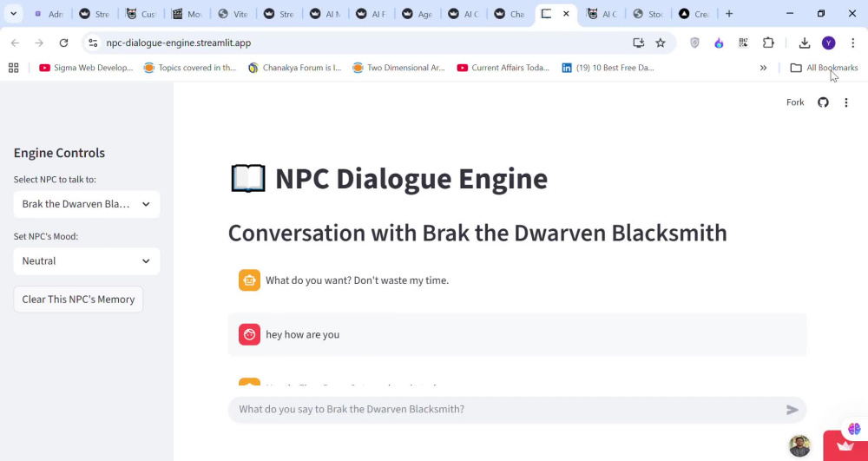Click the brain extension icon at bottom right
The width and height of the screenshot is (868, 461).
(x=853, y=428)
